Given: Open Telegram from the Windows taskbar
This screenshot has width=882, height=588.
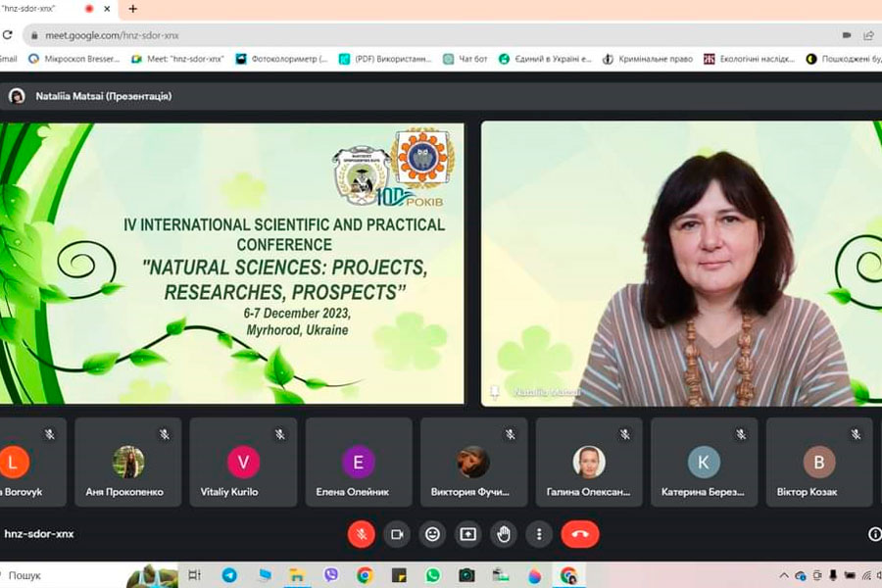Looking at the screenshot, I should tap(229, 575).
